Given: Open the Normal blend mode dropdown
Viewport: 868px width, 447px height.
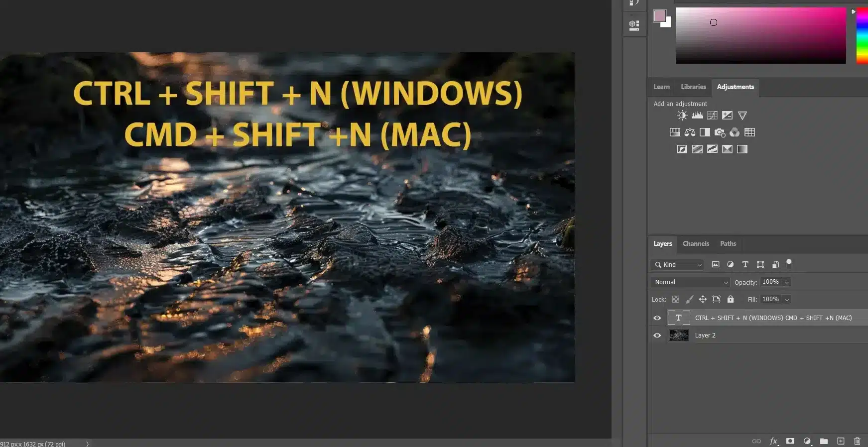Looking at the screenshot, I should (690, 282).
